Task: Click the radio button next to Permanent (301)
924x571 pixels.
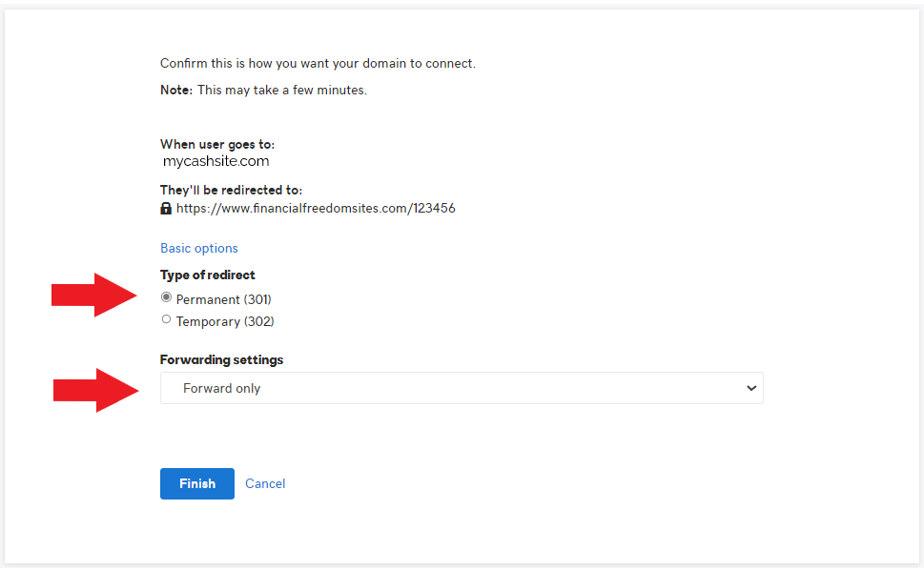Action: point(166,296)
